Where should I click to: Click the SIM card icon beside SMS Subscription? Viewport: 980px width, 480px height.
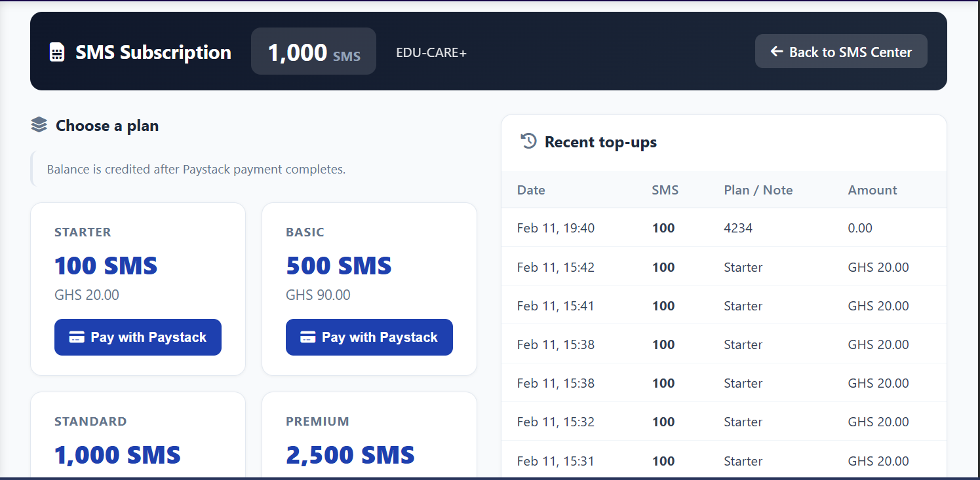(57, 52)
